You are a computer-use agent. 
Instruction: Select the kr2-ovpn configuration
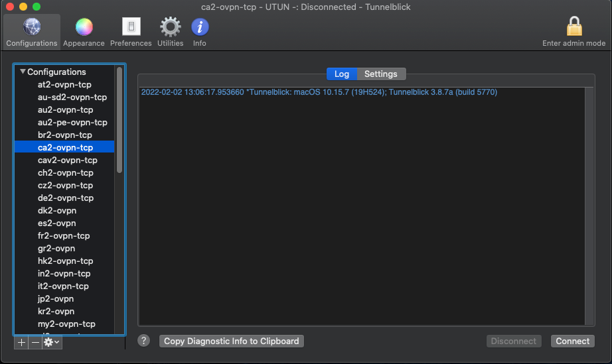[x=64, y=312]
